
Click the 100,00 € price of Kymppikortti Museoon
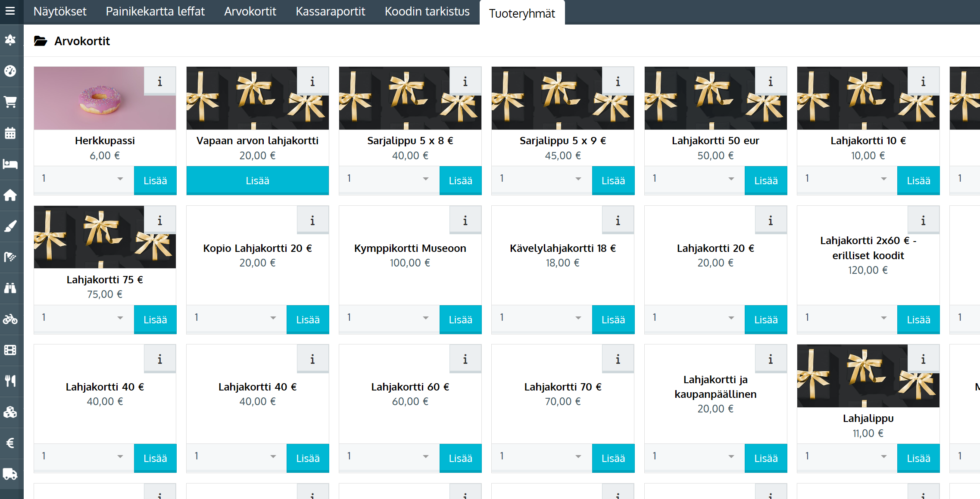point(410,263)
